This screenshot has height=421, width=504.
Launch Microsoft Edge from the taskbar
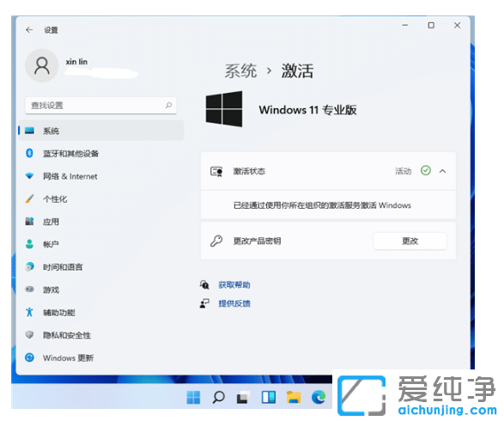[x=319, y=398]
